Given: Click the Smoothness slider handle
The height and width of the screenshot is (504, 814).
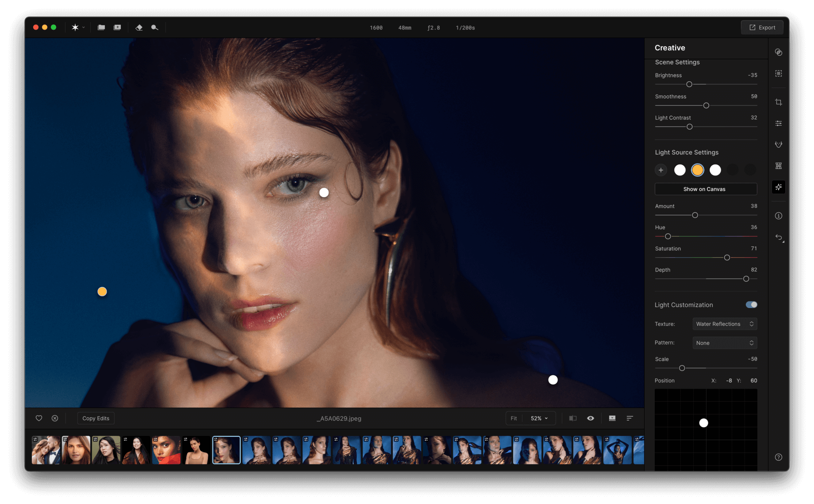Looking at the screenshot, I should [x=706, y=106].
